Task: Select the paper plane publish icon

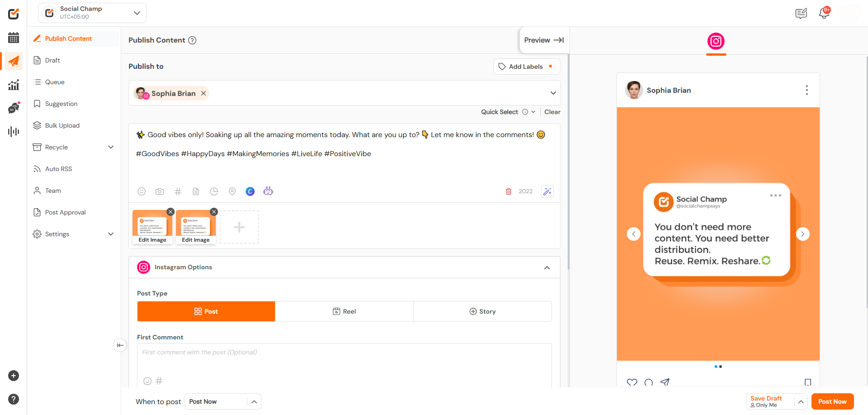Action: [14, 61]
